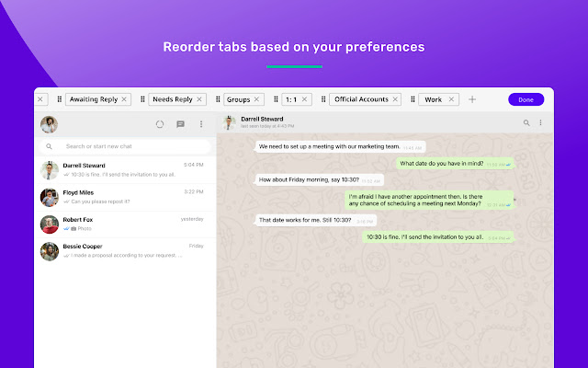Click the 'Friday' timestamp of Bessie Cooper
Screen dimensions: 588x368
pyautogui.click(x=196, y=246)
